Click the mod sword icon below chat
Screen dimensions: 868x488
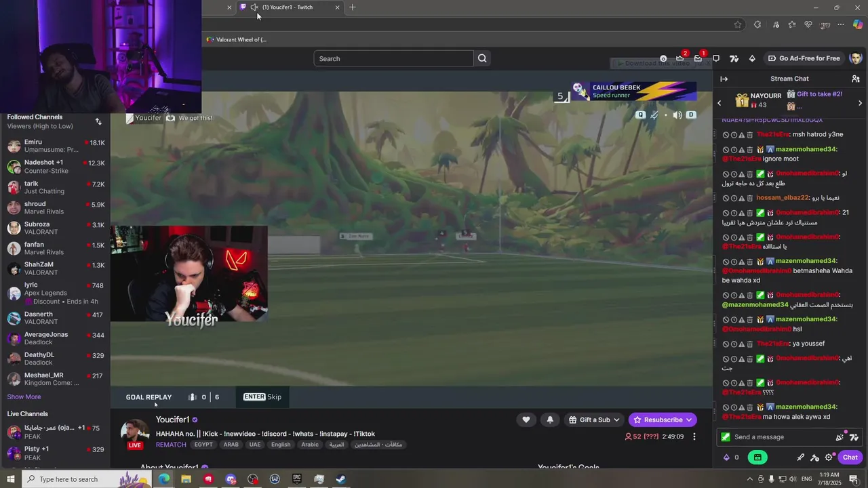click(801, 457)
